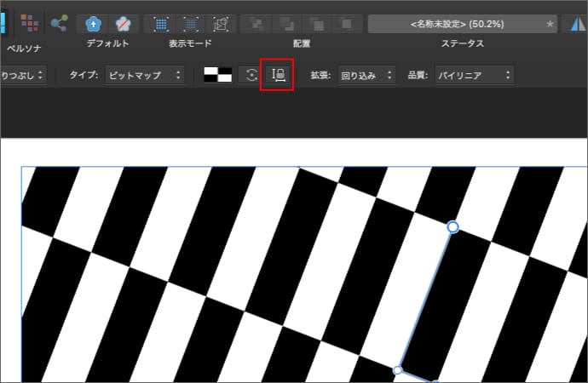Open the 品質 バイリニア dropdown
The width and height of the screenshot is (588, 383).
[x=474, y=75]
